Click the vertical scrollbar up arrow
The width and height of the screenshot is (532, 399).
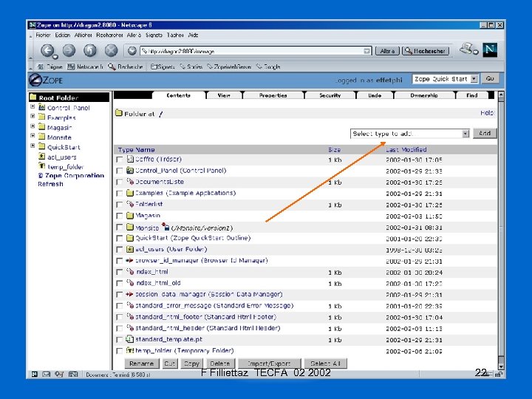501,95
